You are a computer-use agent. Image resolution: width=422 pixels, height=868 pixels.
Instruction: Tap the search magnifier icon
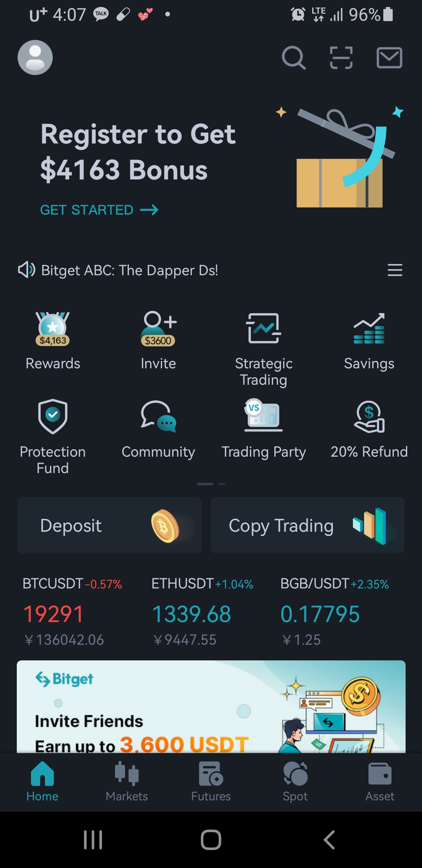coord(294,58)
